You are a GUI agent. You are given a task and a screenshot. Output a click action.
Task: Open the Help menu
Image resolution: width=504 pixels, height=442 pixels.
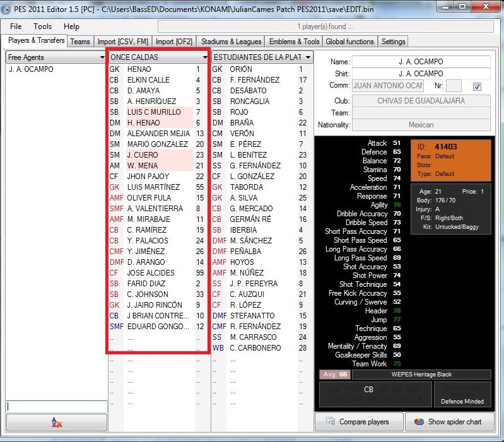click(71, 26)
